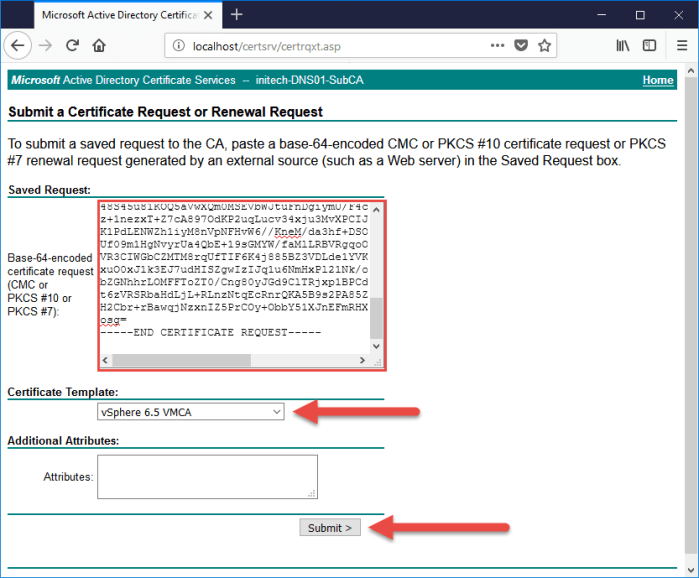Save page to Pocket icon

pyautogui.click(x=521, y=45)
